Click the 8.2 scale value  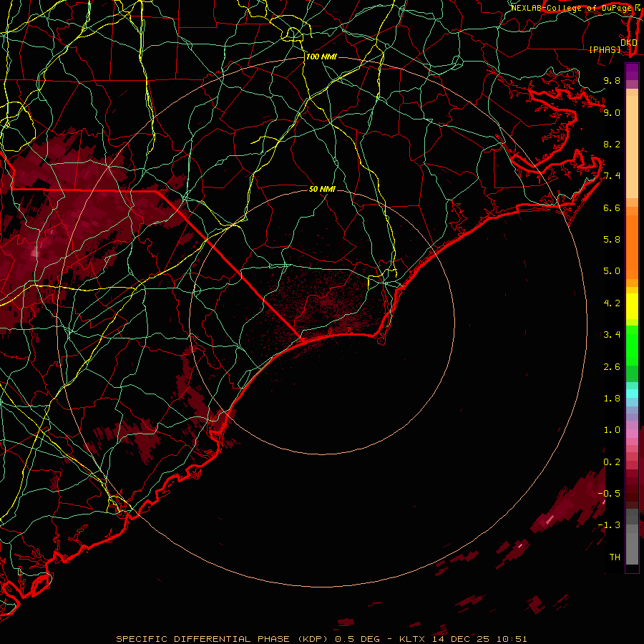(x=612, y=144)
